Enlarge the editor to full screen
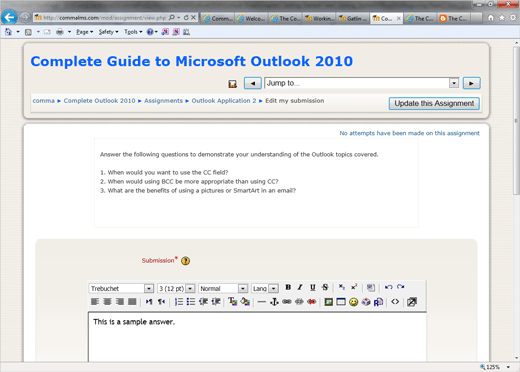The image size is (520, 372). tap(412, 302)
